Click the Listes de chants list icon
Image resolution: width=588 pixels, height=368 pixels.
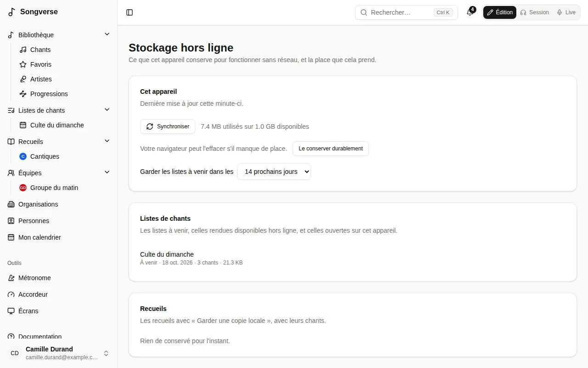pos(11,110)
